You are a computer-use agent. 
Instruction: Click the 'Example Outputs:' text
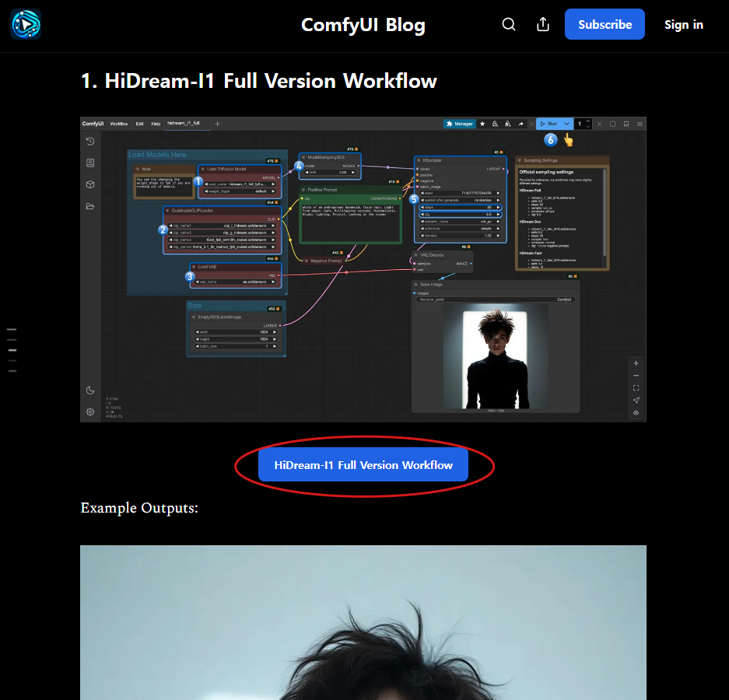pos(139,508)
